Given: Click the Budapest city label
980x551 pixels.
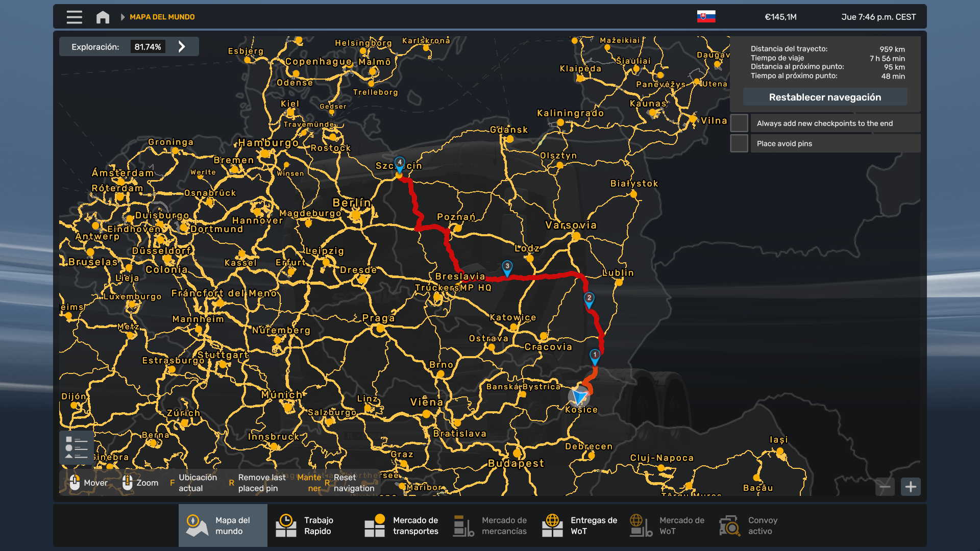Looking at the screenshot, I should pyautogui.click(x=516, y=463).
